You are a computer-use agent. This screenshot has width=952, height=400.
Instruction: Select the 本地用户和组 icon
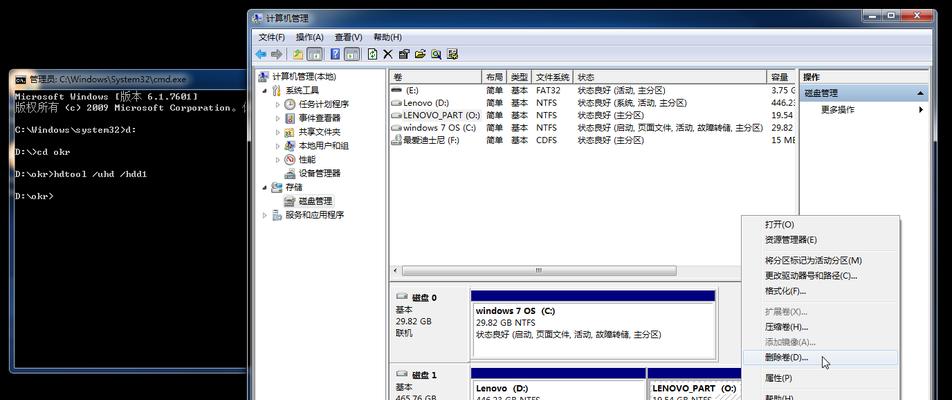(x=290, y=146)
